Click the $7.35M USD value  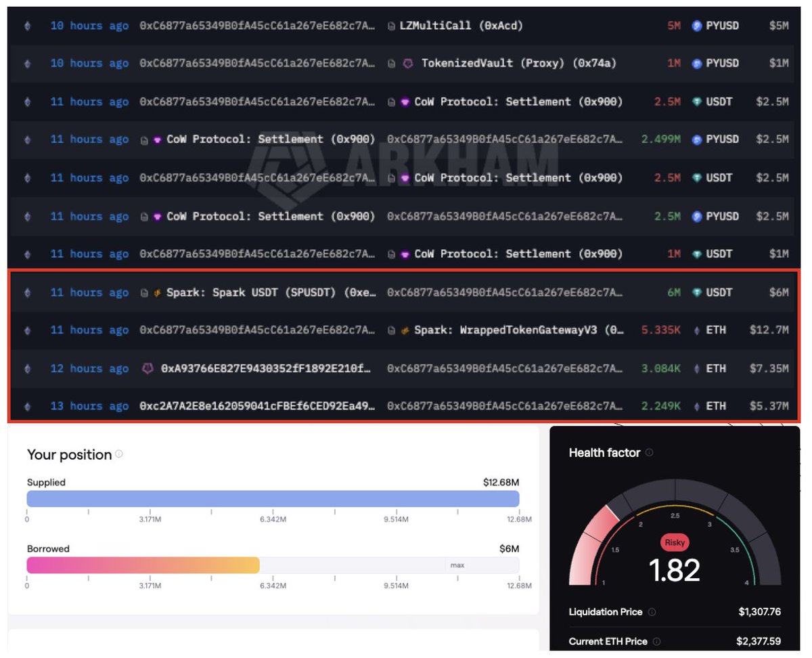[x=769, y=368]
